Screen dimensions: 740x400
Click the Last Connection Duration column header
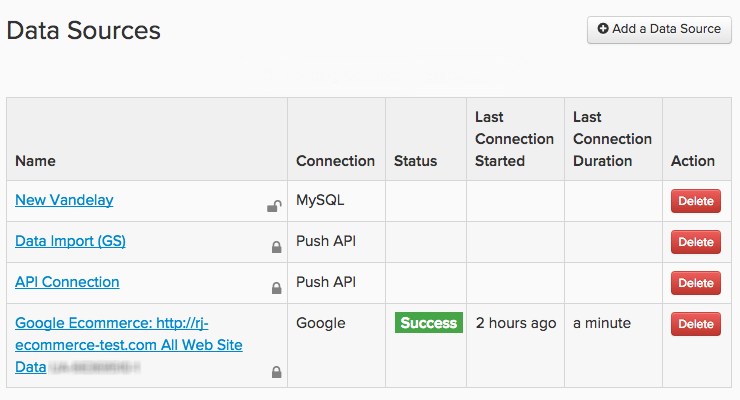click(612, 139)
